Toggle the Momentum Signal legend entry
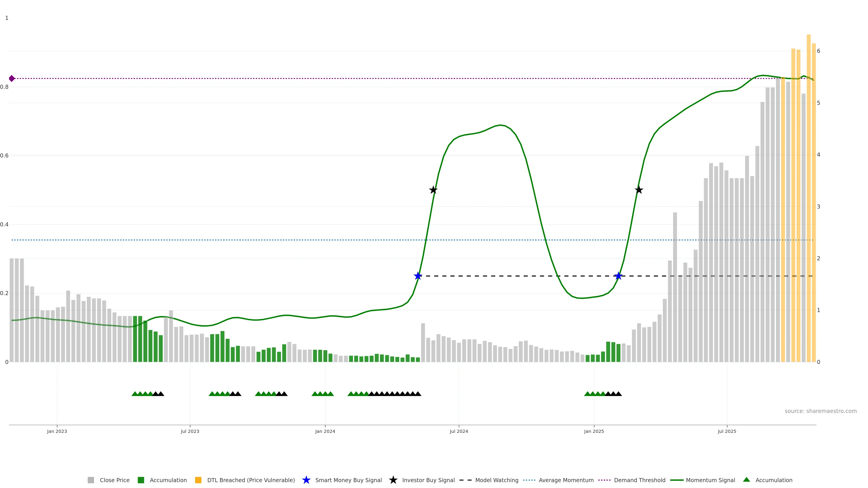Image resolution: width=868 pixels, height=488 pixels. click(x=710, y=480)
